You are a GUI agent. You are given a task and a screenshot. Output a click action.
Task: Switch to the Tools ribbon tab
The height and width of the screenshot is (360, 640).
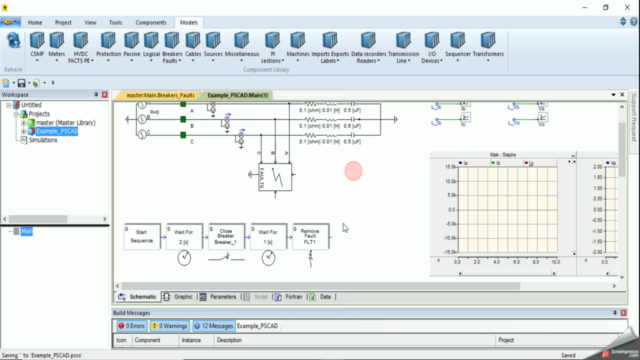coord(116,22)
